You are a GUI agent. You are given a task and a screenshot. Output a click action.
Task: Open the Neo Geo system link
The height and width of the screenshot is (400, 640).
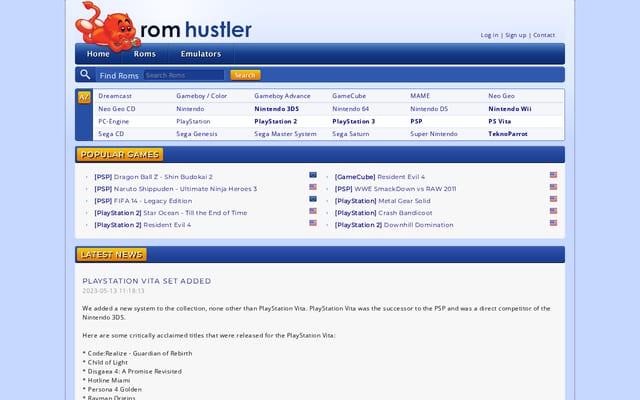pyautogui.click(x=501, y=96)
